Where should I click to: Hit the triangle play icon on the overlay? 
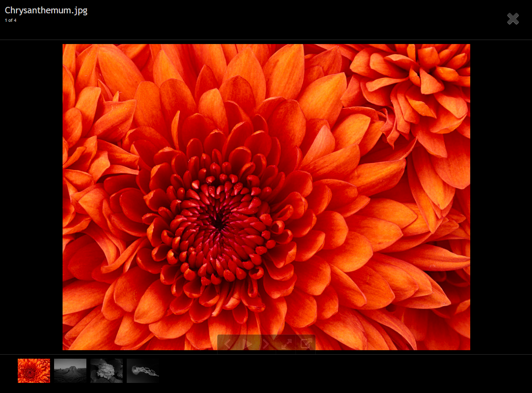pos(247,344)
